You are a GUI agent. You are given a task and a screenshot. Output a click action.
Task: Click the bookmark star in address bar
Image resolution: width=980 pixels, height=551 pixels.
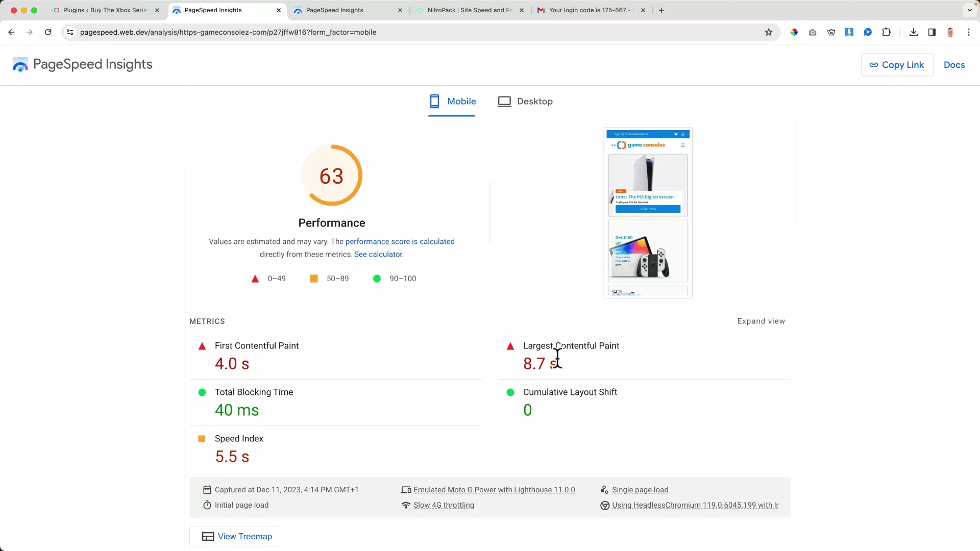tap(769, 32)
